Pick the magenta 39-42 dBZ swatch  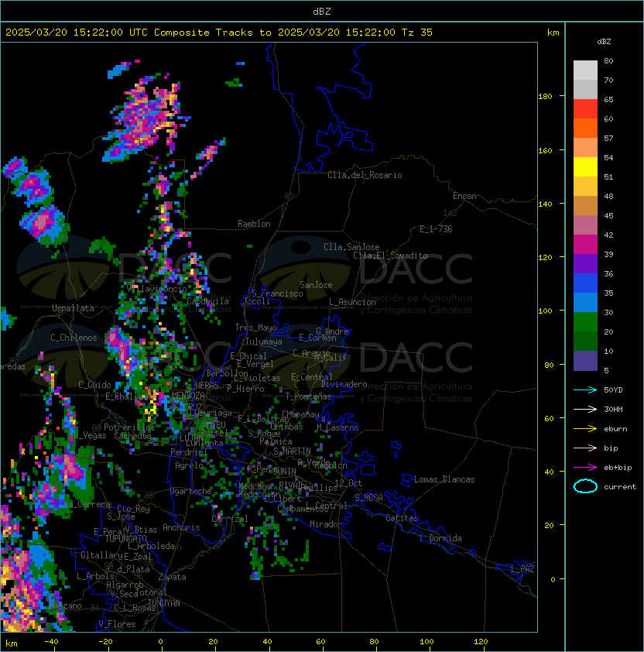point(585,245)
